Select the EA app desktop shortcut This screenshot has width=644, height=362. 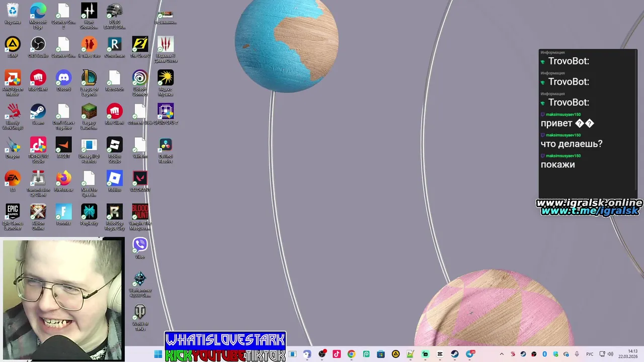pos(13,181)
